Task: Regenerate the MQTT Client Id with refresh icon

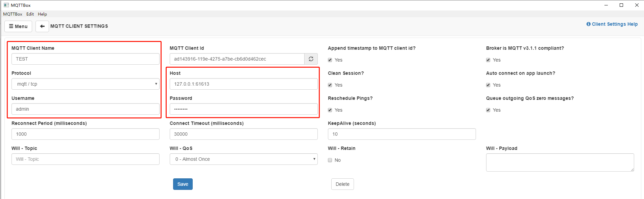Action: click(x=311, y=59)
